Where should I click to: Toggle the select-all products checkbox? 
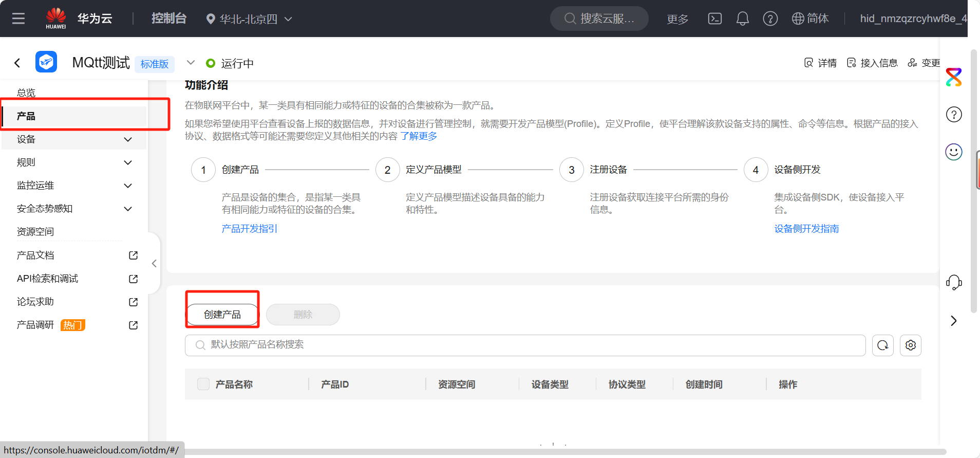[x=203, y=384]
